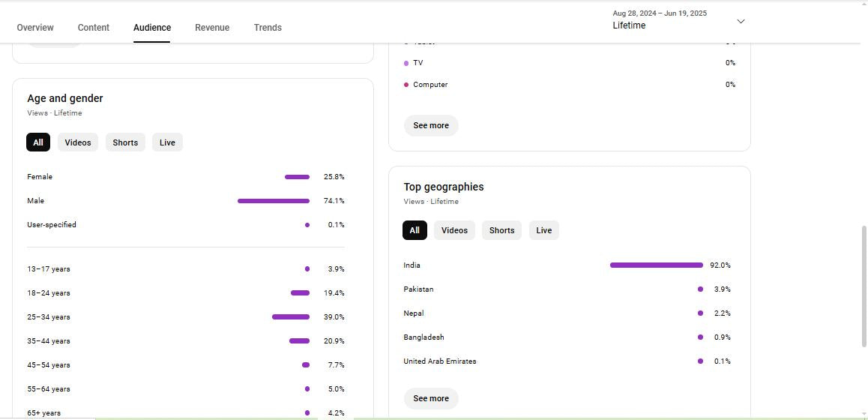The image size is (868, 420).
Task: Select Shorts filter in Age and gender
Action: (125, 142)
